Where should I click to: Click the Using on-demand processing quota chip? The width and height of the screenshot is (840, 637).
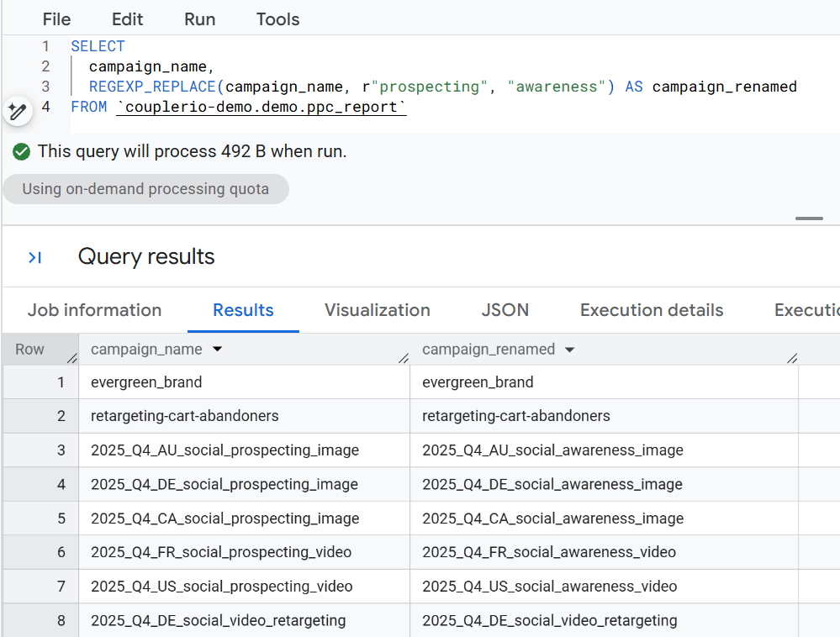pos(145,189)
